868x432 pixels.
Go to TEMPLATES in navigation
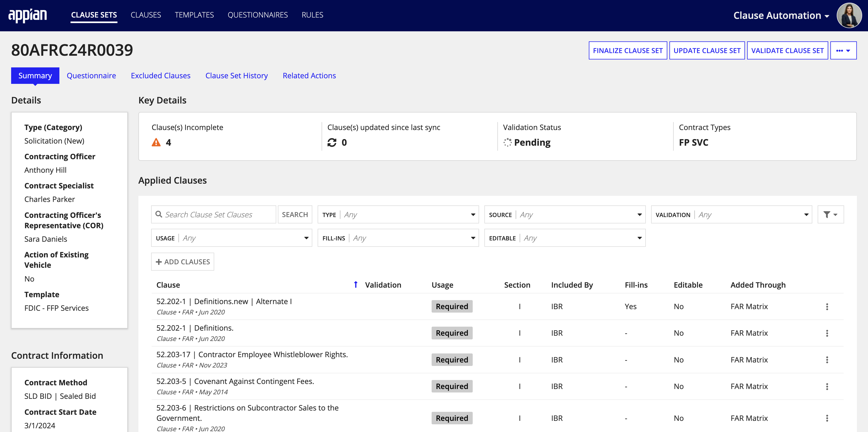coord(194,15)
